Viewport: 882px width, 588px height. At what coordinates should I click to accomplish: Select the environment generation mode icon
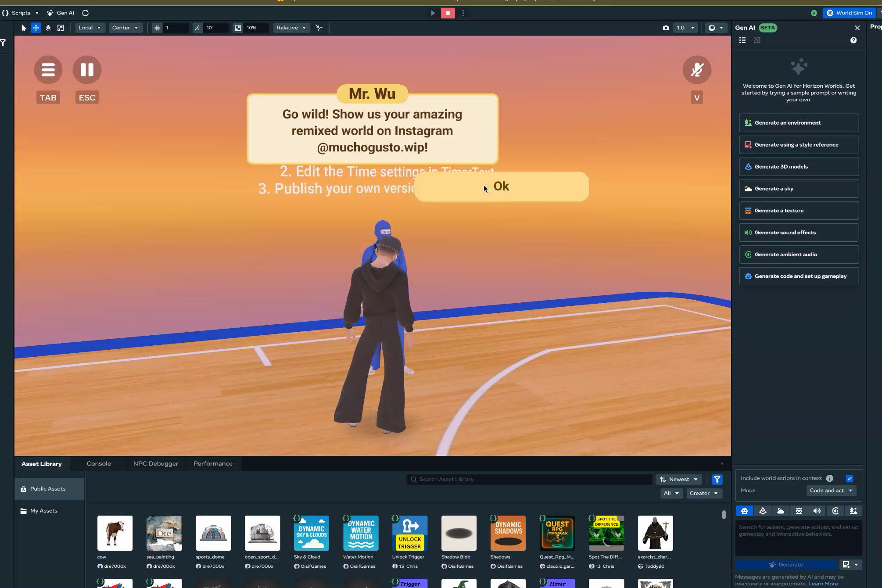click(853, 511)
